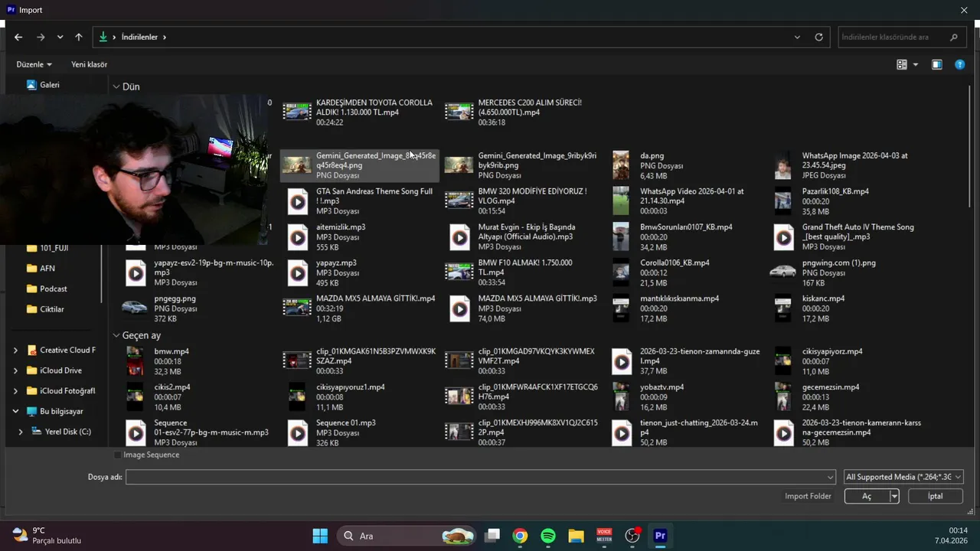Expand the Yerel Disk (C:) node
This screenshot has height=551, width=980.
[21, 432]
